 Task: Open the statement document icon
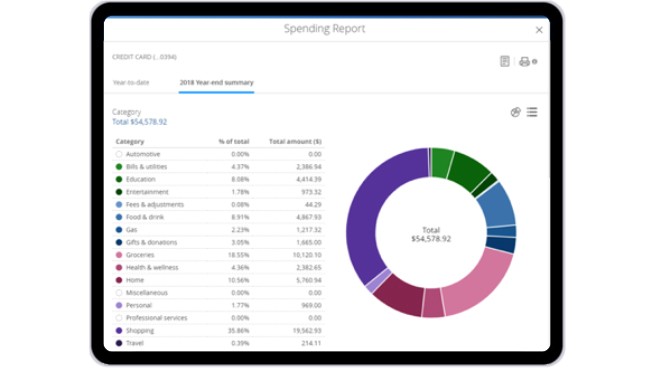(505, 61)
